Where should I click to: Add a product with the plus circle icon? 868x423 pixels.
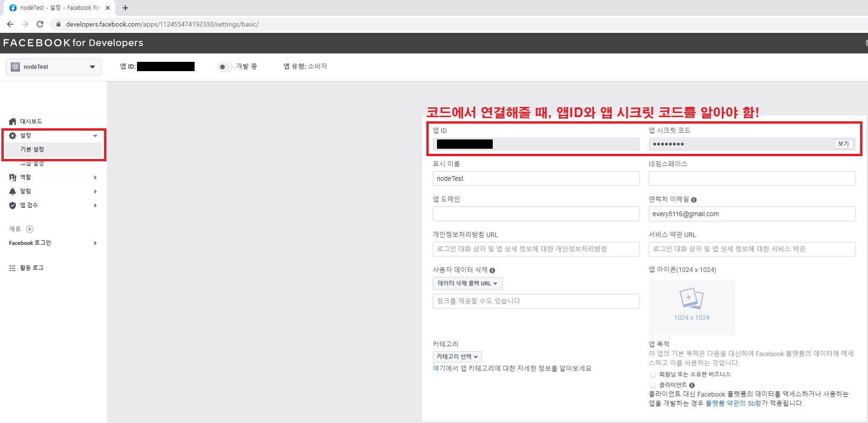[x=30, y=229]
